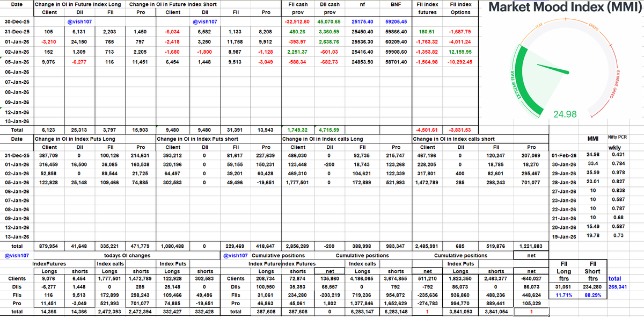Click the total cell 1,221,883
The width and height of the screenshot is (644, 317).
tap(531, 246)
